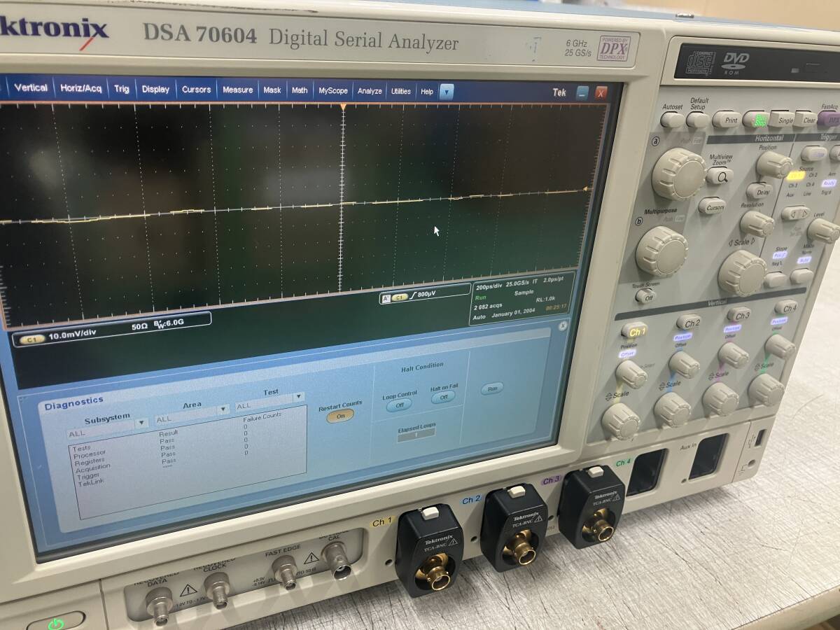The image size is (840, 630).
Task: Open the Analyze menu
Action: tap(370, 91)
